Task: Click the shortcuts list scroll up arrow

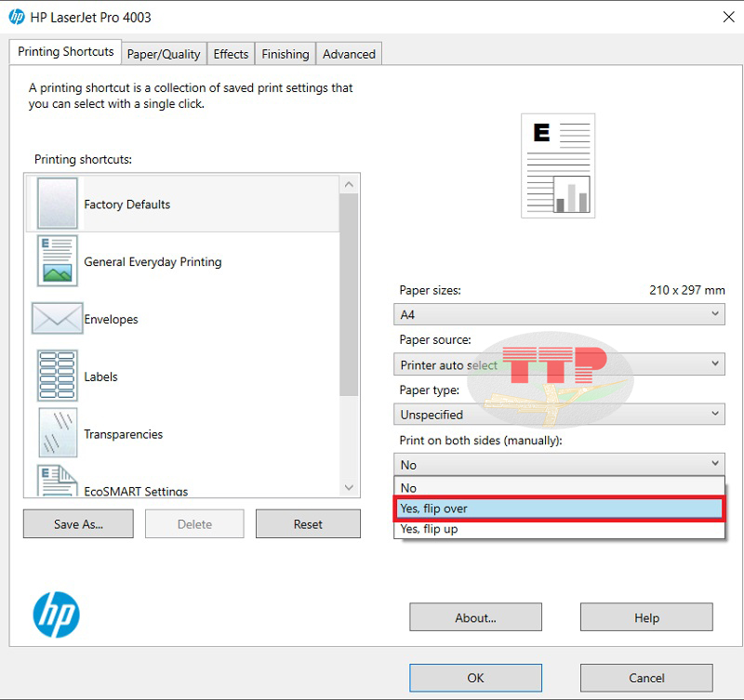Action: [350, 184]
